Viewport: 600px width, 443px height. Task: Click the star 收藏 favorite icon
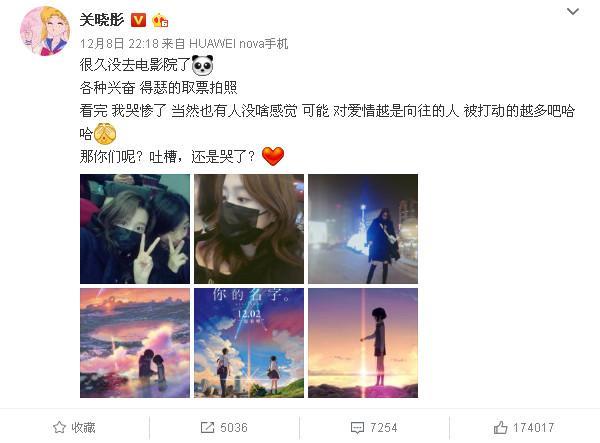59,427
